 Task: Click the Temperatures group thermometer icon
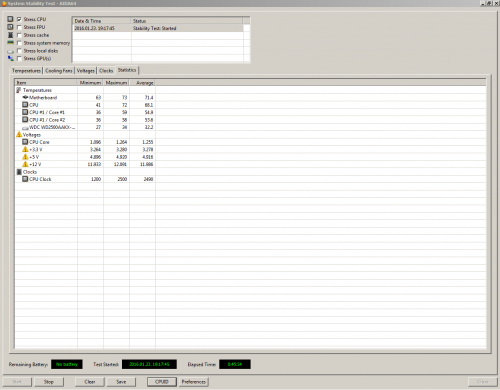click(x=19, y=90)
